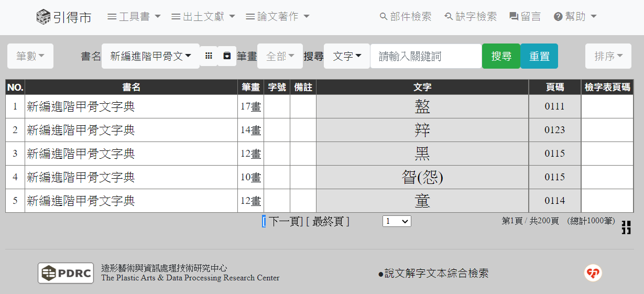Select the character 黑 in row 3
This screenshot has width=644, height=294.
(x=422, y=154)
